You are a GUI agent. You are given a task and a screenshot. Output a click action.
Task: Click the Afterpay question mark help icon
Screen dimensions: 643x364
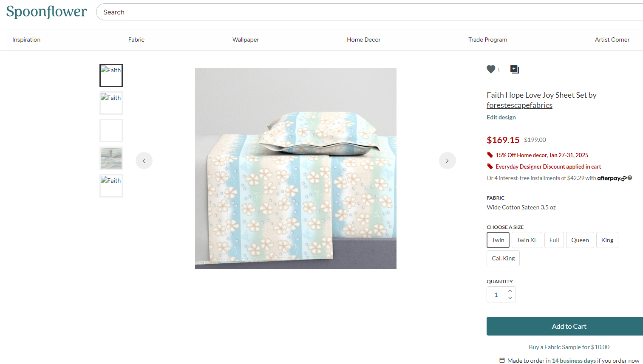pyautogui.click(x=629, y=178)
